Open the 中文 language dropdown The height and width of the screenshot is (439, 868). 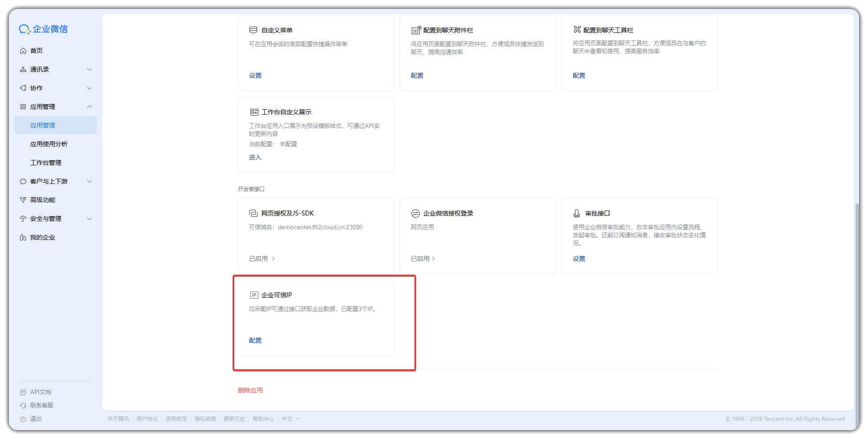[x=289, y=418]
